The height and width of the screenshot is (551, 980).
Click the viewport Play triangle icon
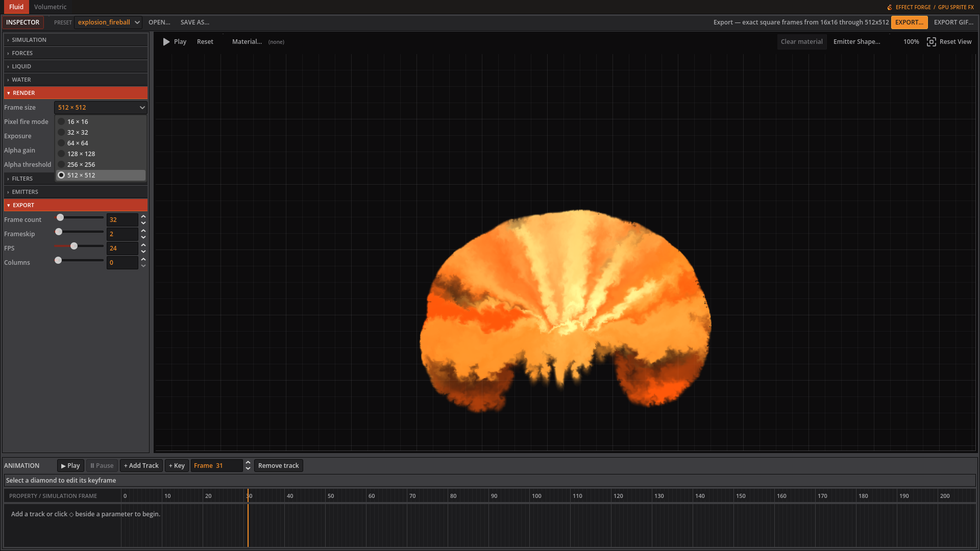pos(166,42)
